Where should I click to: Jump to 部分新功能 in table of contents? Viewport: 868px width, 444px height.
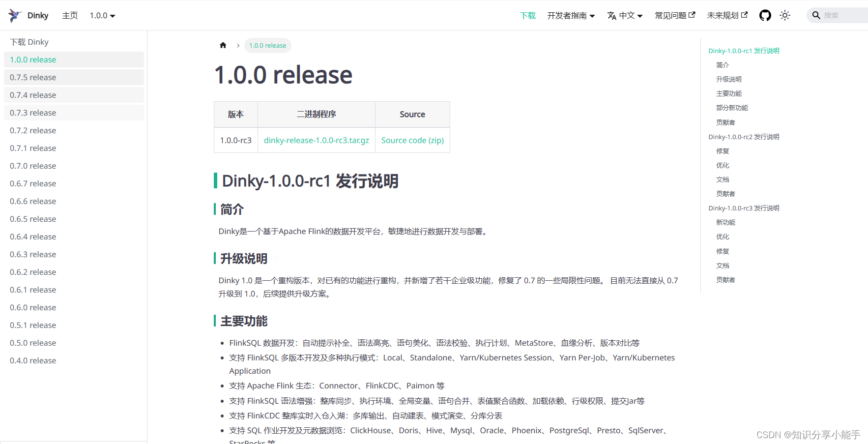(732, 108)
